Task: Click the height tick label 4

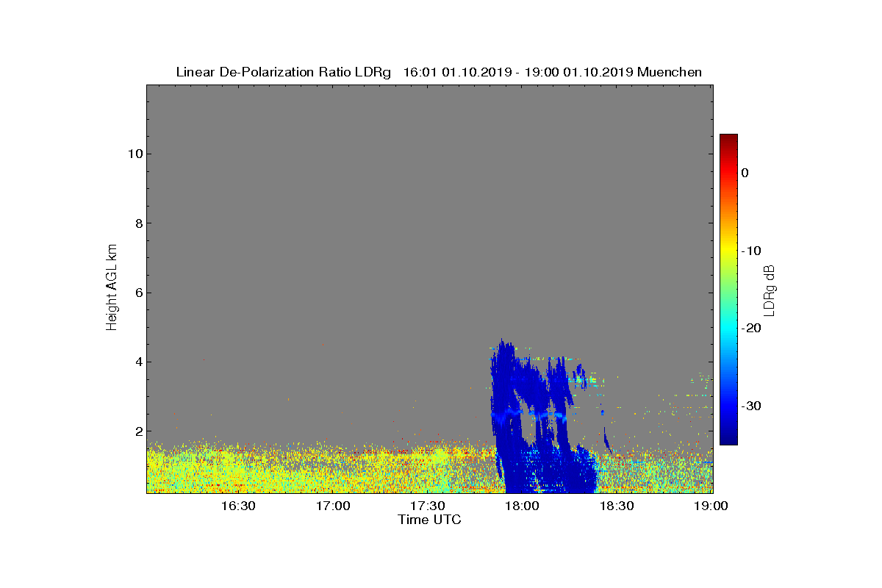Action: coord(137,362)
